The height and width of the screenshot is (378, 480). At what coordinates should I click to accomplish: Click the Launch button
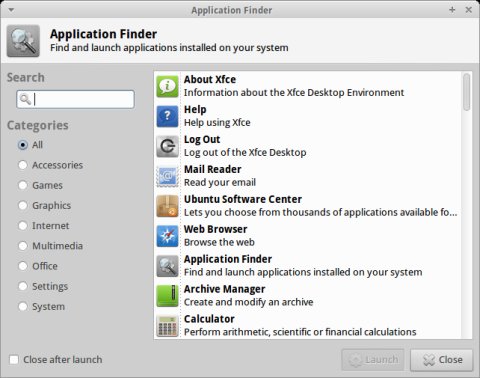(373, 360)
